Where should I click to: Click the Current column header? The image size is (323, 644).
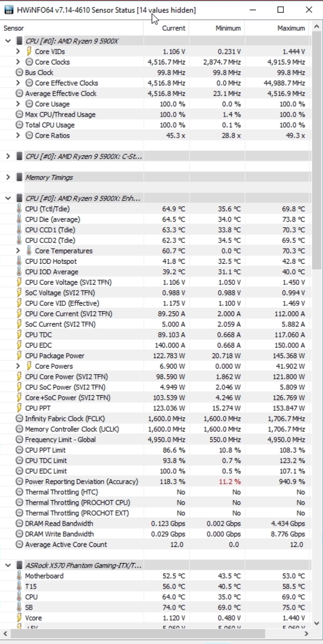tap(174, 28)
